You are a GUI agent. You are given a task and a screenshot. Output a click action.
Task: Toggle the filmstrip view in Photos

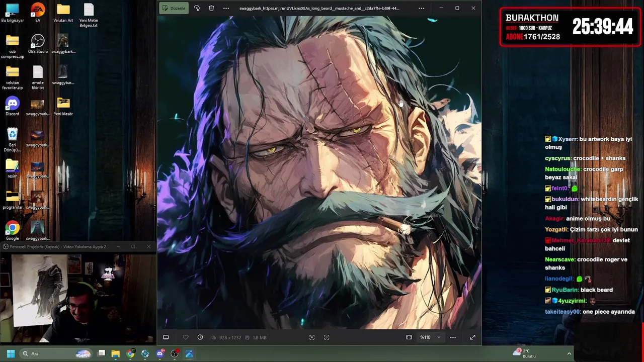[x=166, y=337]
